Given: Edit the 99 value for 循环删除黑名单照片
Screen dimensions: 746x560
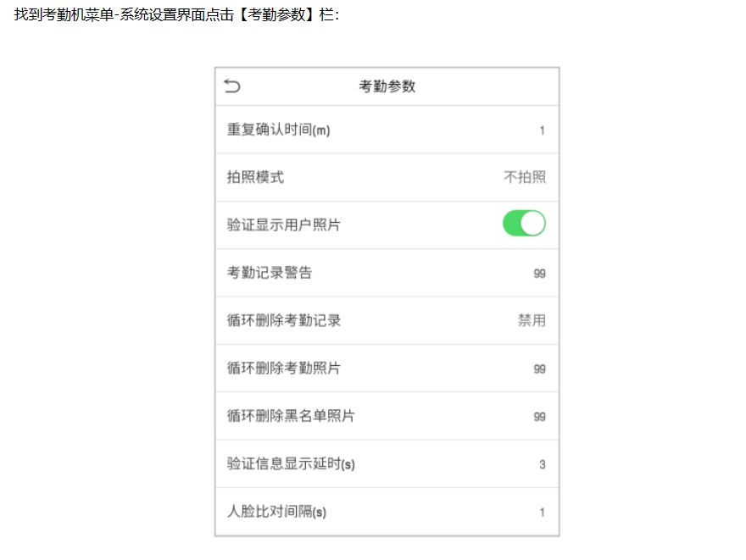Looking at the screenshot, I should point(539,417).
